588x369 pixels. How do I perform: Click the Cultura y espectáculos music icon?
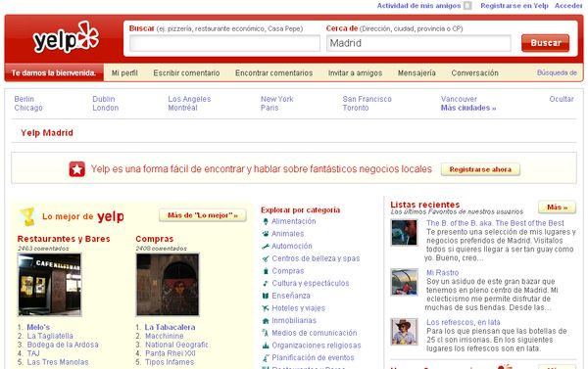click(x=266, y=283)
